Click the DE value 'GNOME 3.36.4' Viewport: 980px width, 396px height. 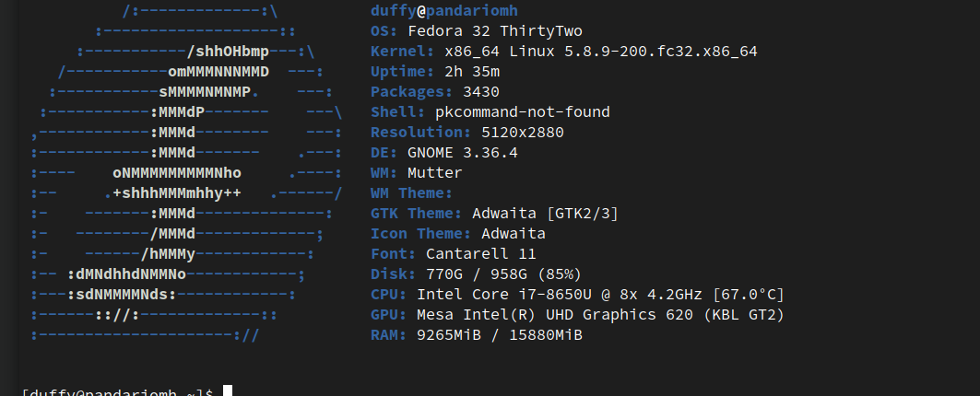coord(463,152)
